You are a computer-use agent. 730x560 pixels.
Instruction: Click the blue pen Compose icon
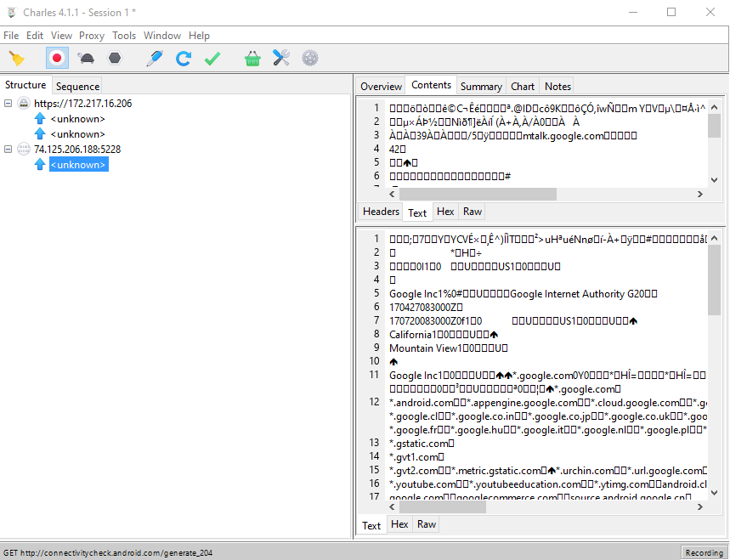point(154,59)
